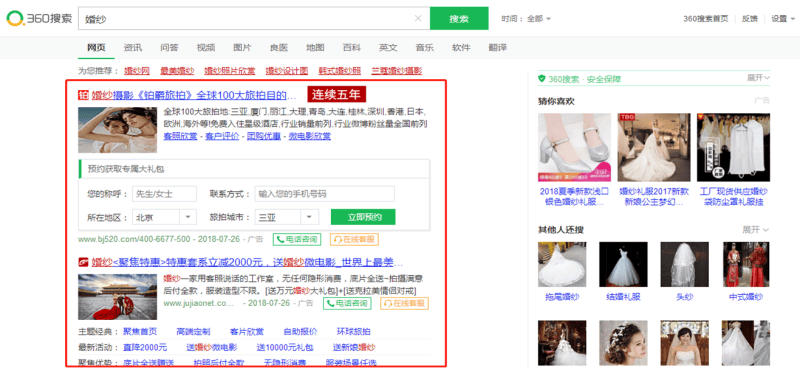The image size is (800, 368).
Task: Click 电话咨询 button under jujiaonet result
Action: point(347,303)
